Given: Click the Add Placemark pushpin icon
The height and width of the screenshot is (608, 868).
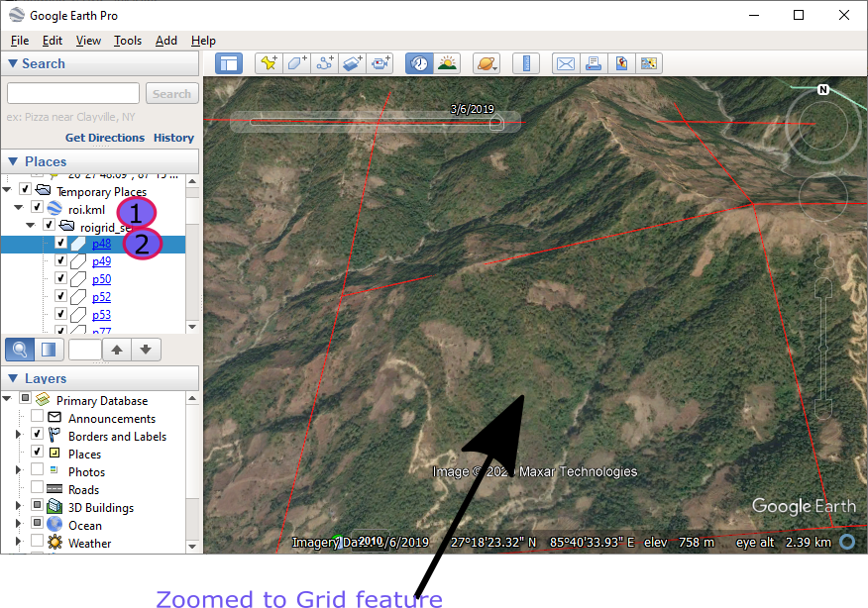Looking at the screenshot, I should pos(268,63).
